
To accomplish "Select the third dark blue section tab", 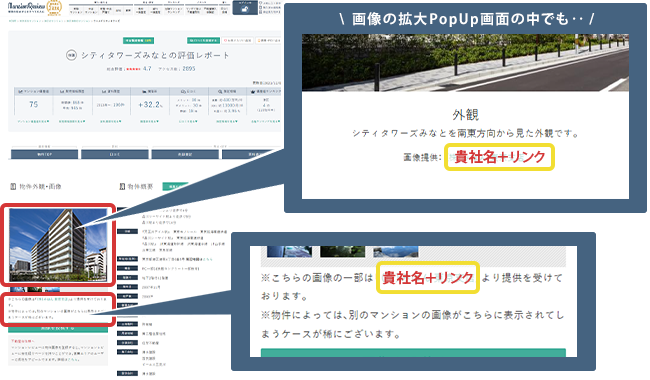I will 185,154.
